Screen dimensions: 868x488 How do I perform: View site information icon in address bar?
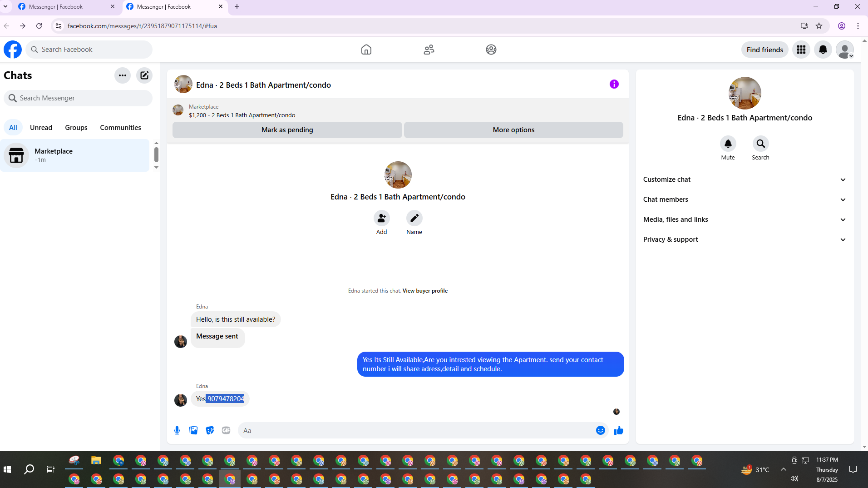click(59, 26)
